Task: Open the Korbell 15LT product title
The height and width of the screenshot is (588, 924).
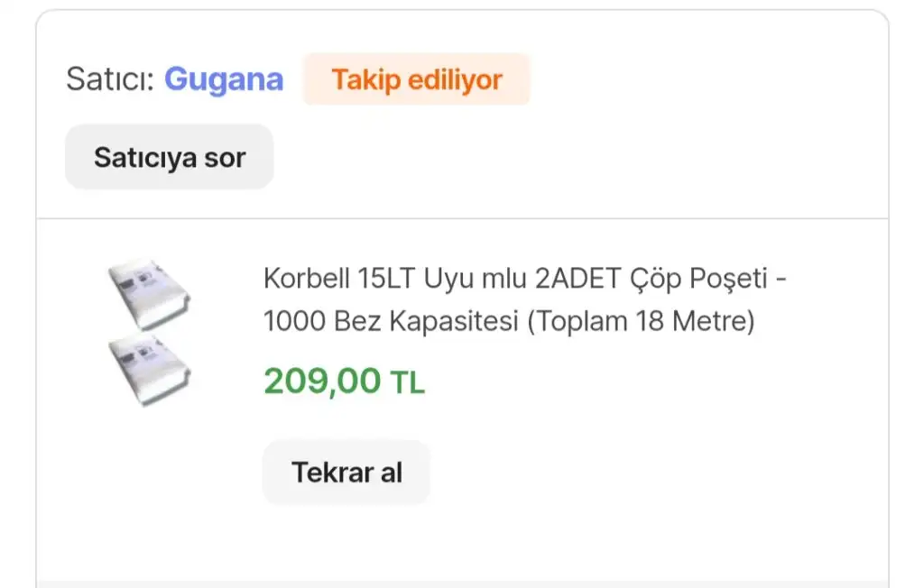Action: click(x=525, y=279)
